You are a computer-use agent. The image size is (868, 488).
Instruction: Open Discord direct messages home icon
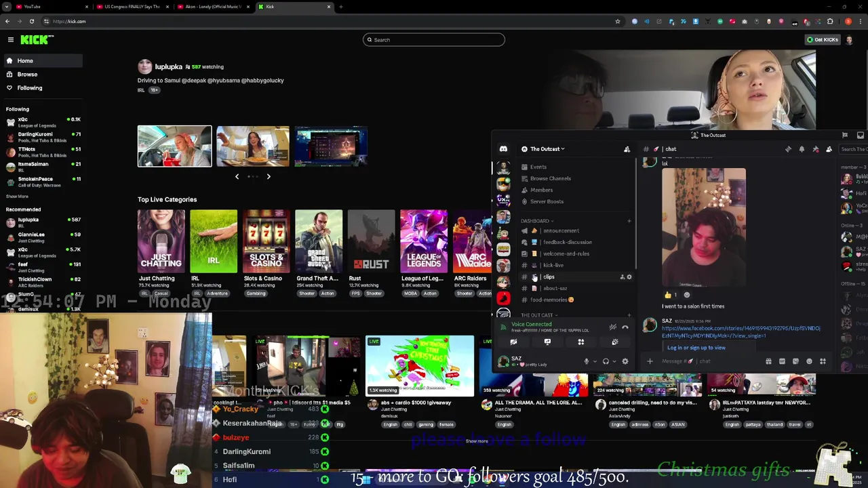(x=503, y=149)
